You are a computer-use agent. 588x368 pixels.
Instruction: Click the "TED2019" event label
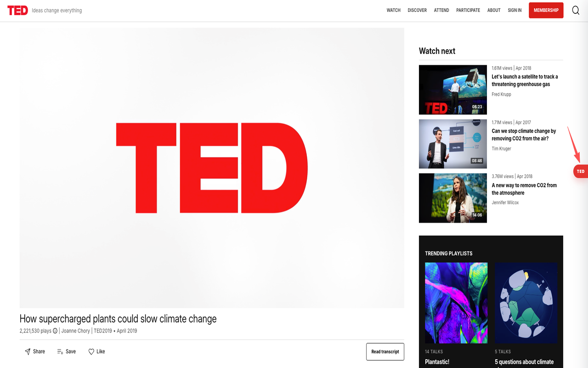click(103, 331)
